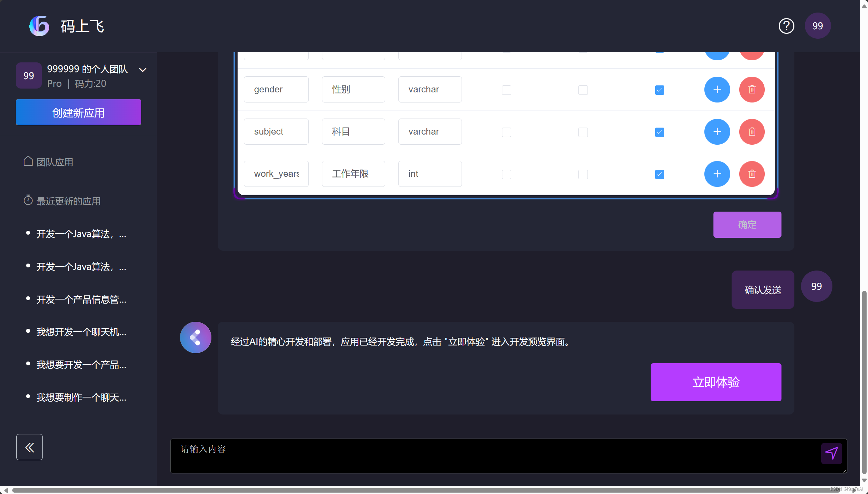
Task: Open the varchar type field for gender
Action: [x=430, y=90]
